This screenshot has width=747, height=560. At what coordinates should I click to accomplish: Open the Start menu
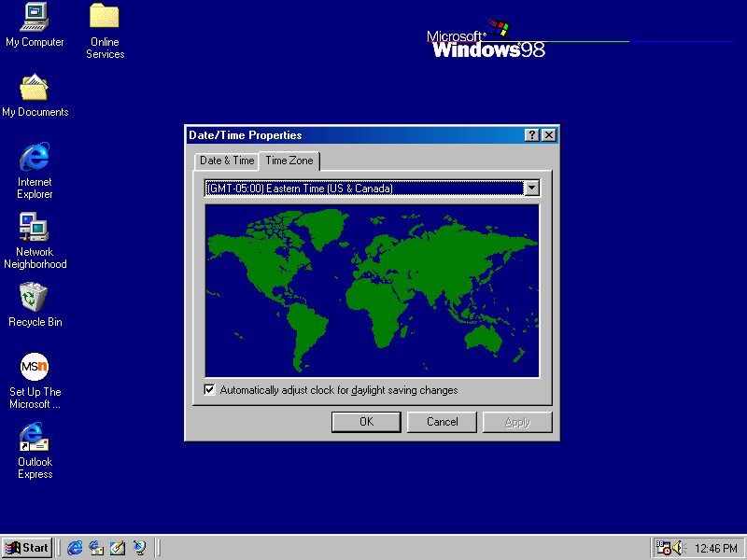point(27,548)
